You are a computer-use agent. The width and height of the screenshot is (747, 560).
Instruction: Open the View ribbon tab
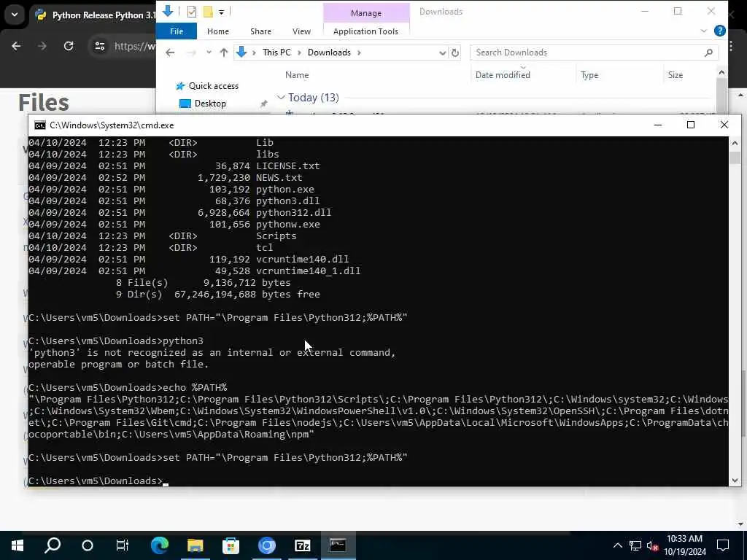(301, 31)
